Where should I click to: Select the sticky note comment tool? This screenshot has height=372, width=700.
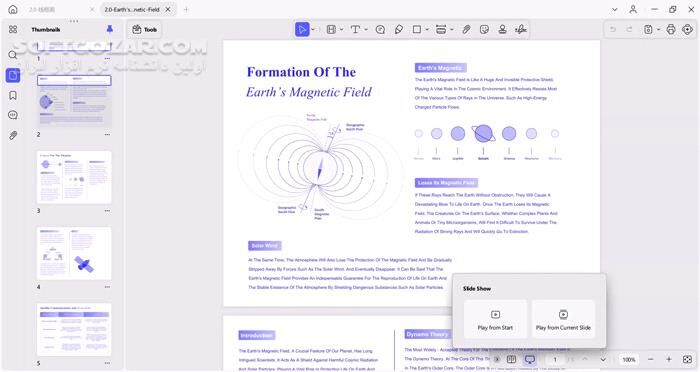click(x=380, y=29)
